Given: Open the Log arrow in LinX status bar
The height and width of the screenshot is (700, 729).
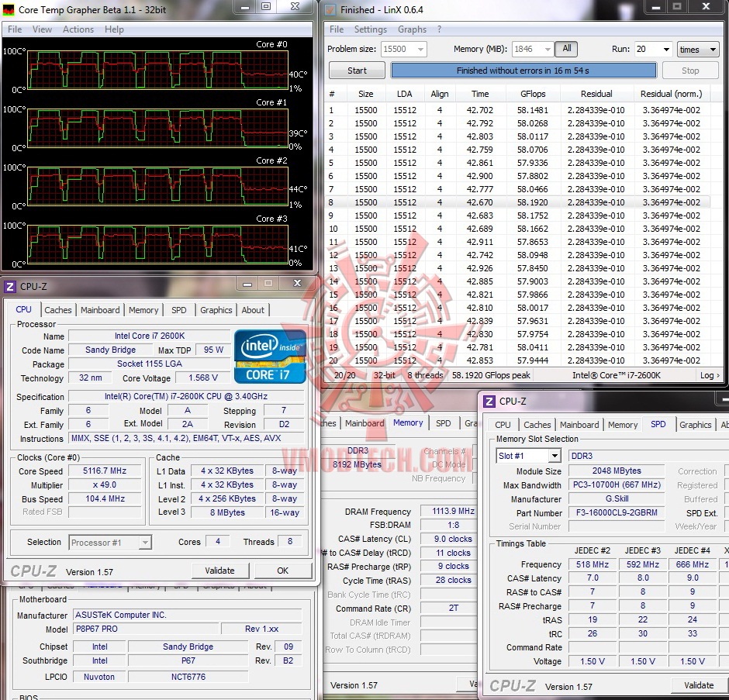Looking at the screenshot, I should 710,375.
